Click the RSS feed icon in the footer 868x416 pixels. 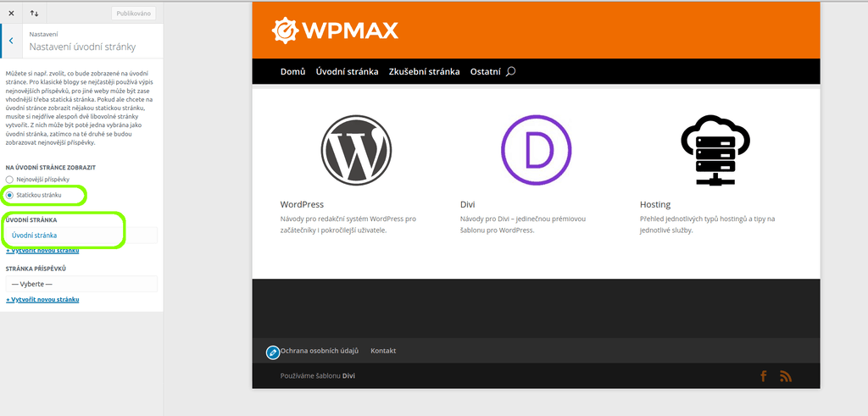point(786,376)
